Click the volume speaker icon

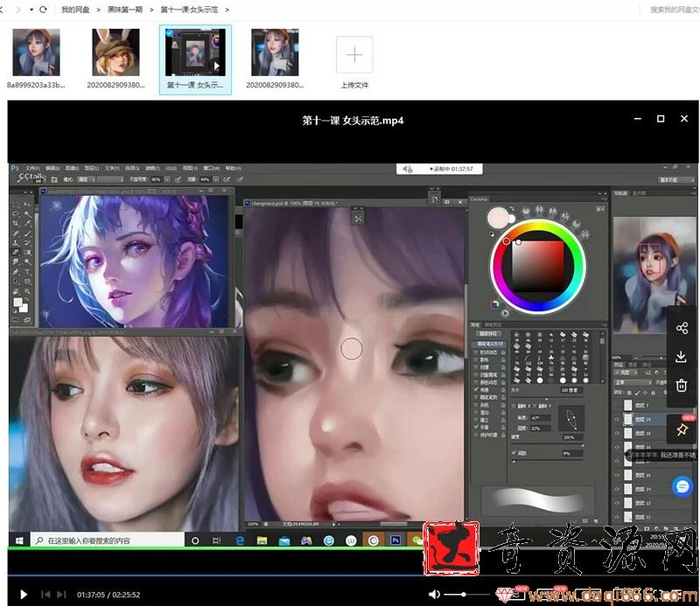[x=434, y=595]
